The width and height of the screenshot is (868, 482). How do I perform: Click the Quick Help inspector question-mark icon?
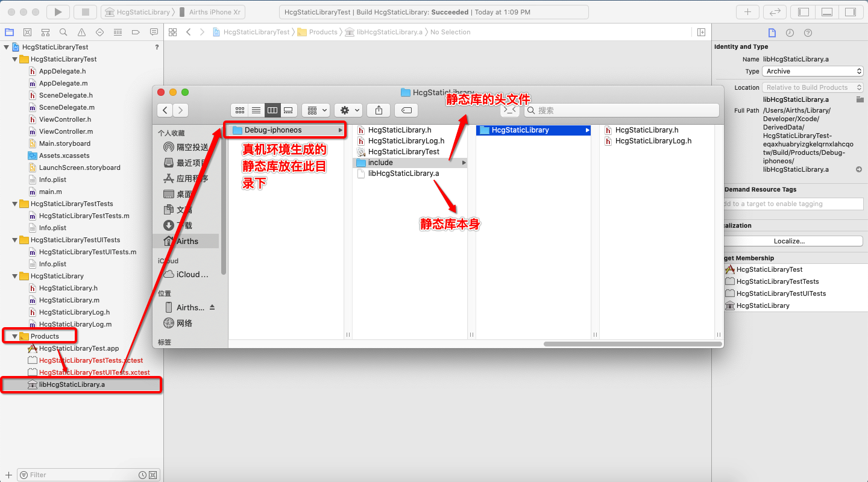pyautogui.click(x=808, y=33)
